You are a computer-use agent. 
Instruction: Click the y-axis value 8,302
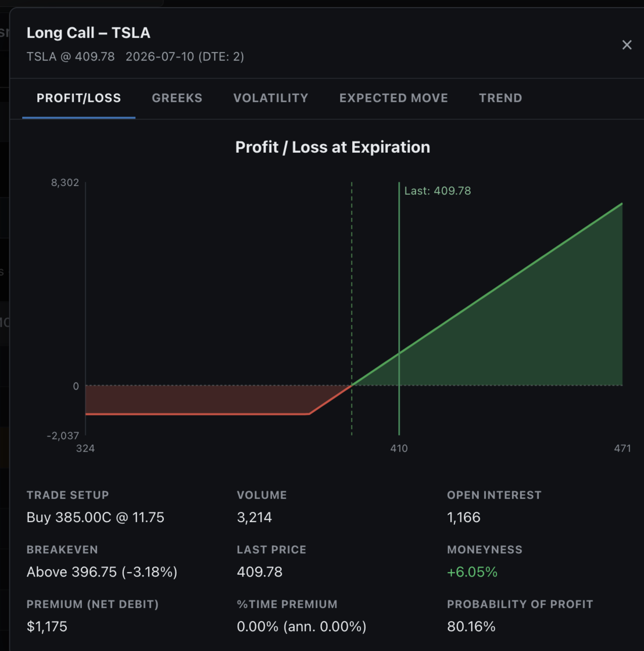(x=65, y=183)
